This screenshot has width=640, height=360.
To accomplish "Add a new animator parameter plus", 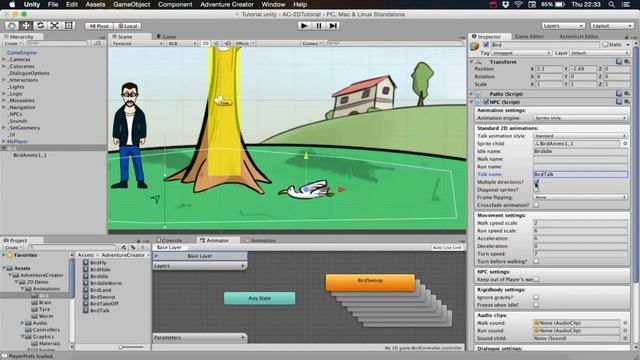I will [x=243, y=338].
